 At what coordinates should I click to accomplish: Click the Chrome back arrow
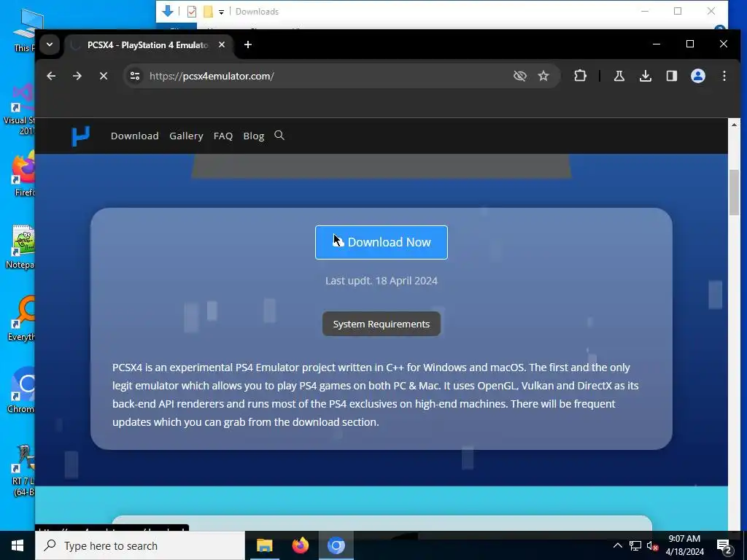(51, 76)
